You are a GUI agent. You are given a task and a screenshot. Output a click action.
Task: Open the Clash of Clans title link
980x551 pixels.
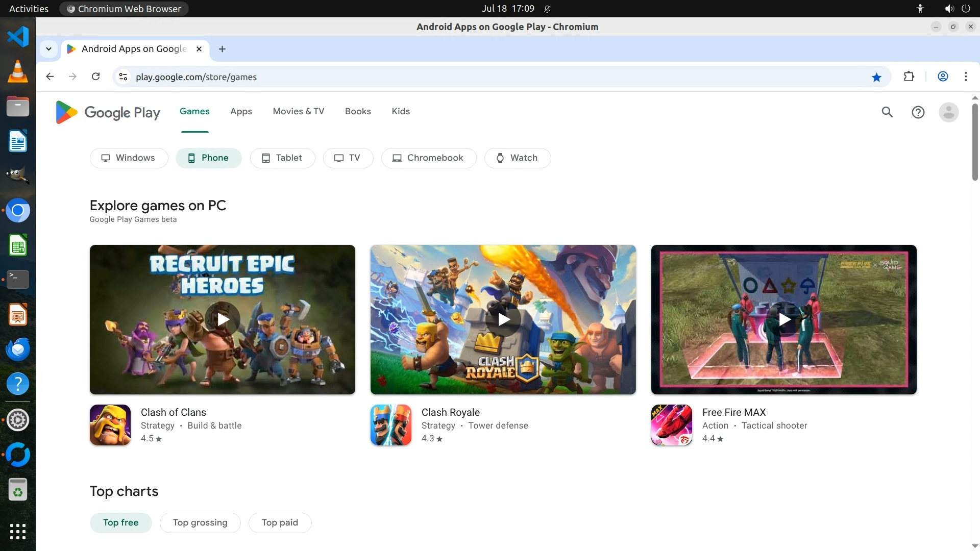click(173, 412)
